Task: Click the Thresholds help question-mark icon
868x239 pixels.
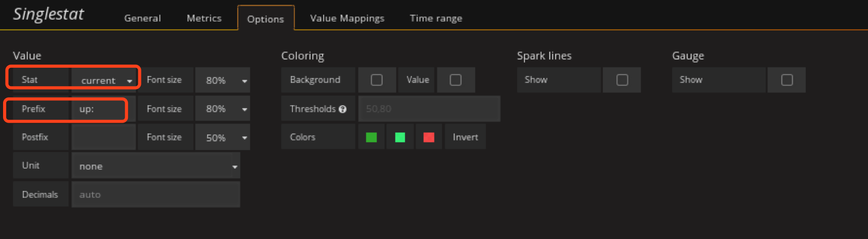Action: coord(342,109)
